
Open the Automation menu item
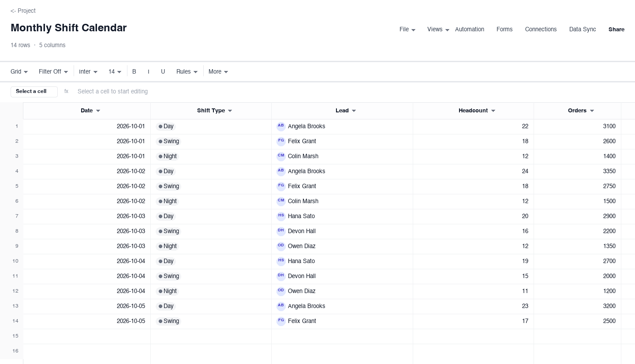point(470,29)
